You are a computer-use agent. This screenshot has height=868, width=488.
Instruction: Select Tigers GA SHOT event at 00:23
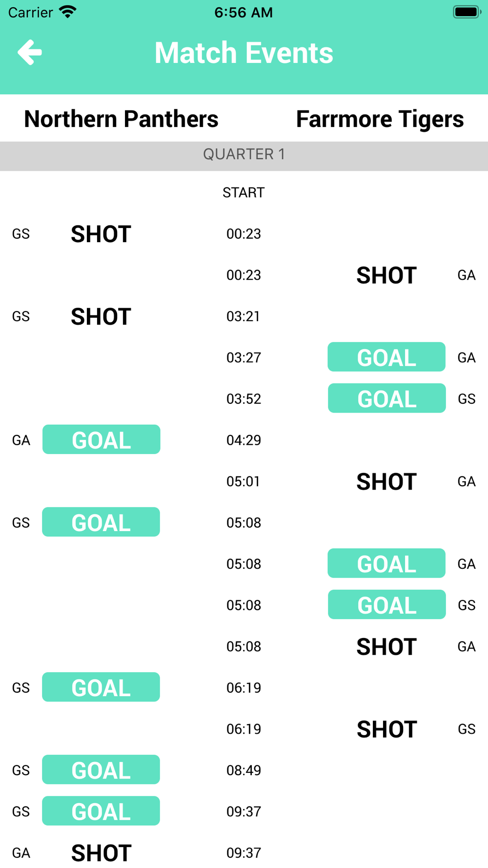tap(386, 275)
